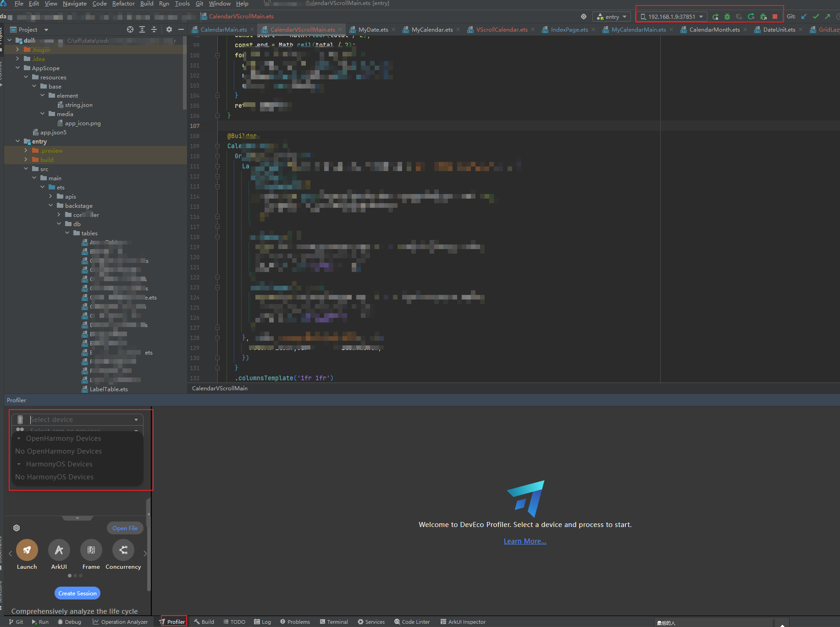Select LabelTable.ets in the project tree
This screenshot has height=627, width=840.
click(x=105, y=389)
